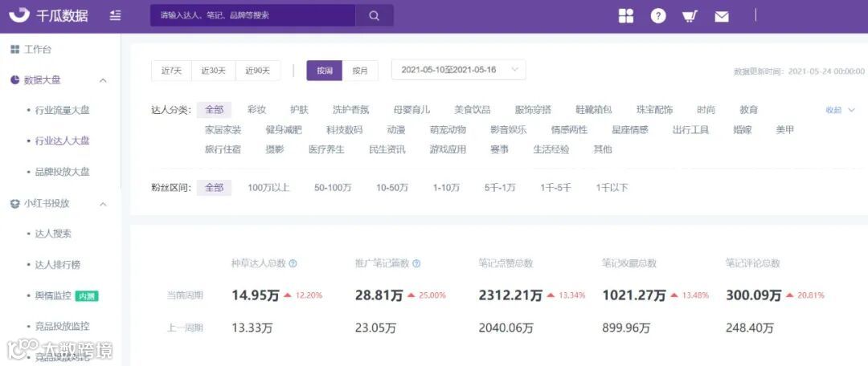Filter by 影音娱乐 category

(x=509, y=131)
